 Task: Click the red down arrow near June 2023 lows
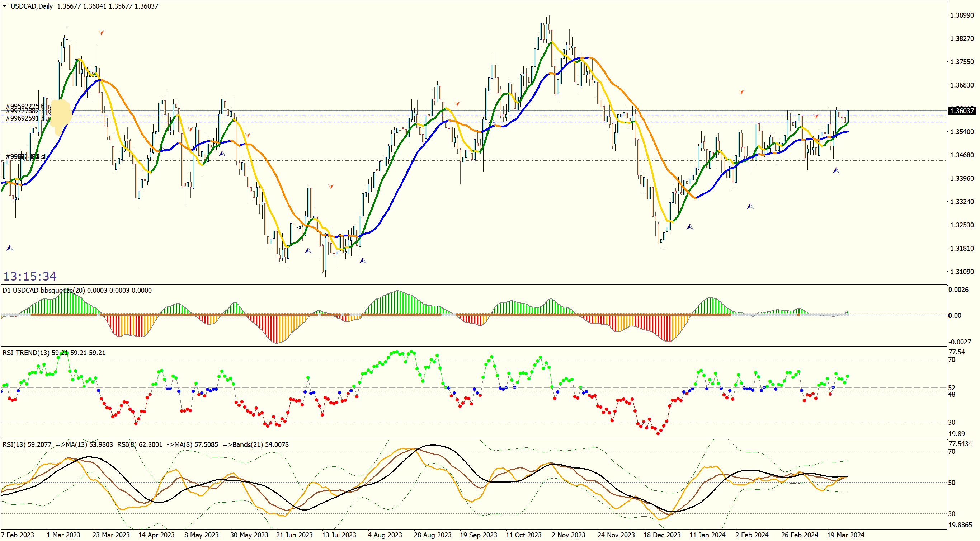pyautogui.click(x=331, y=186)
